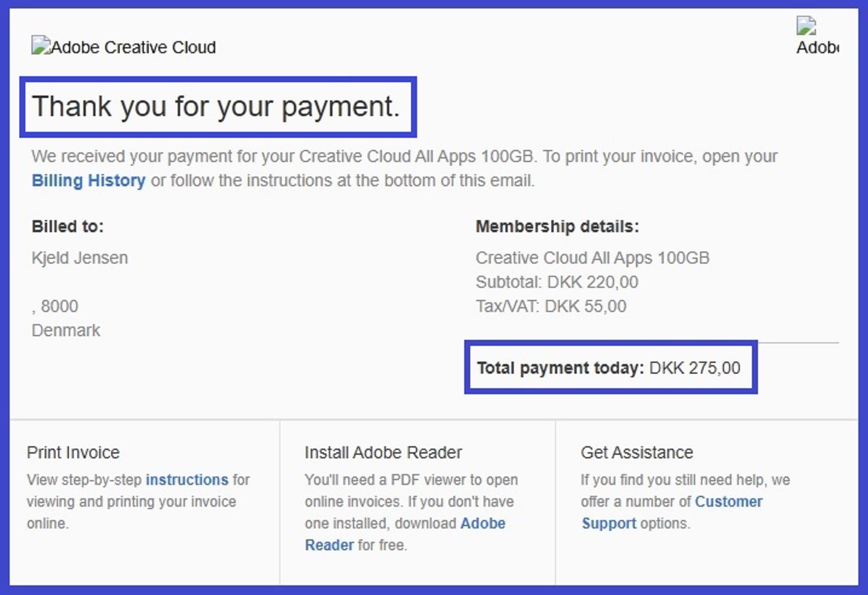Click the 'Denmark' address line

[66, 330]
